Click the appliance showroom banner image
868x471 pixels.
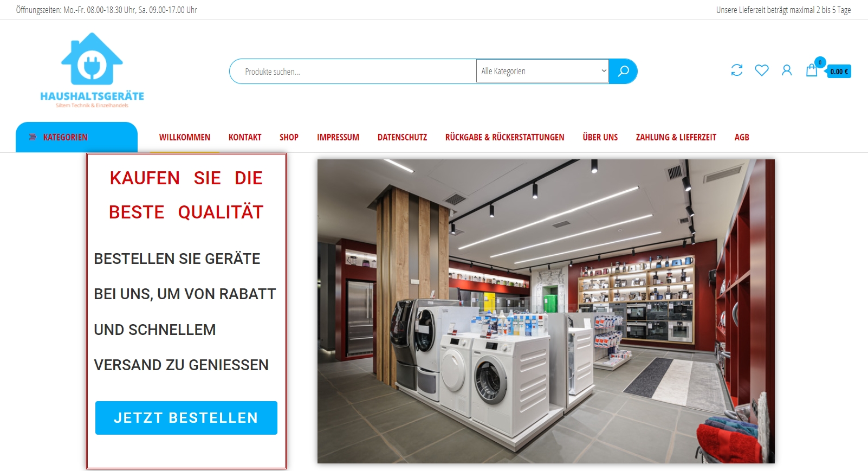(546, 311)
